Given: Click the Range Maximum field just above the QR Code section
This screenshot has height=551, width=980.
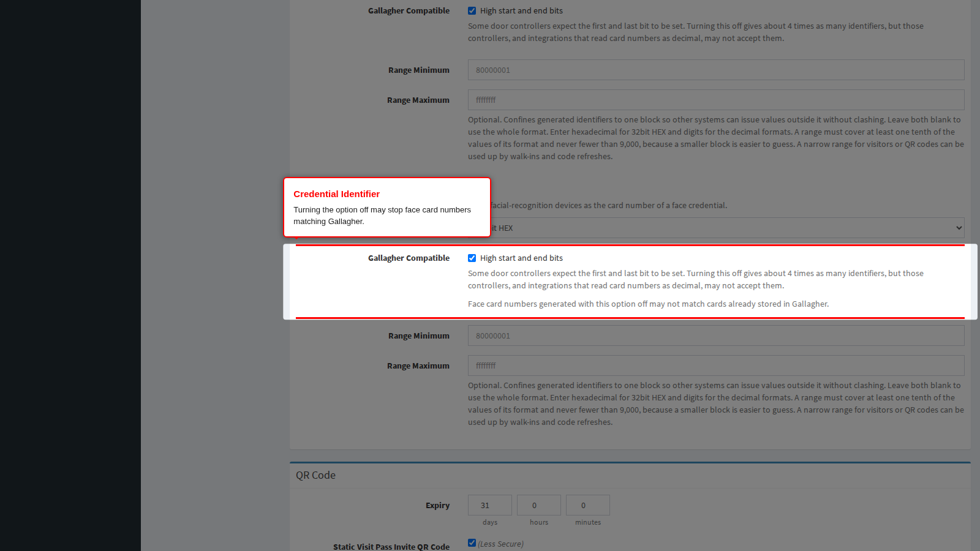Looking at the screenshot, I should (x=716, y=365).
